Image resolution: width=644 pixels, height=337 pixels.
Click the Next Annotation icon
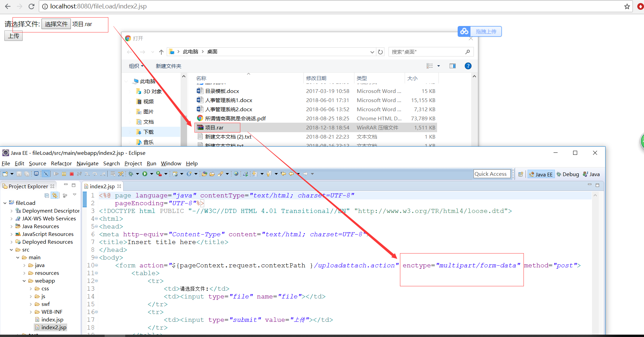pos(254,174)
